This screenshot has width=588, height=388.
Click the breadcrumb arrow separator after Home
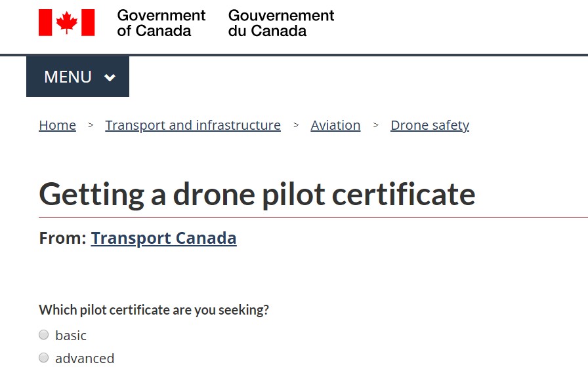point(91,125)
